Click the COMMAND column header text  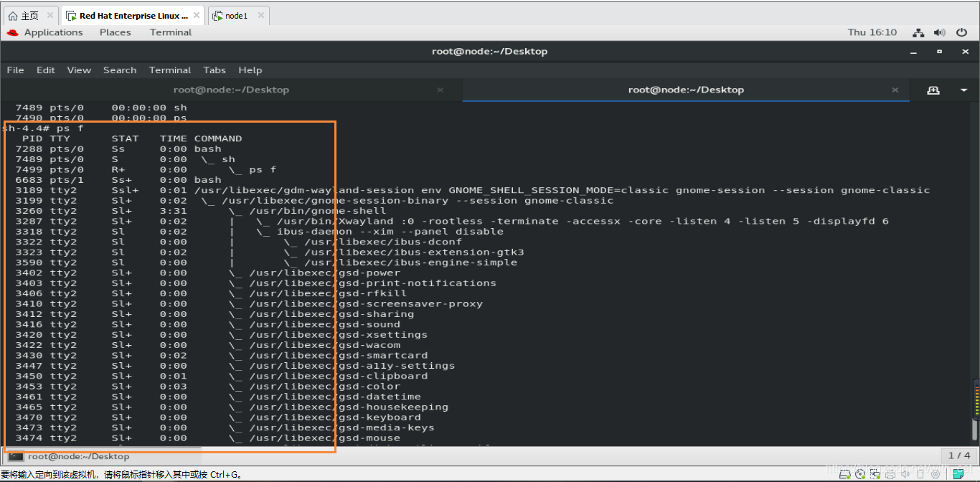(x=218, y=138)
